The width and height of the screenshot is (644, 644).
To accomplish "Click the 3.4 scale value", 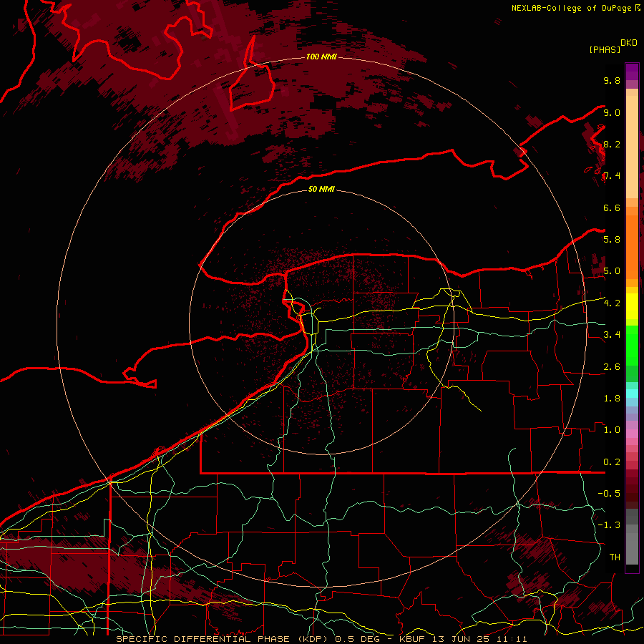I will click(x=612, y=334).
